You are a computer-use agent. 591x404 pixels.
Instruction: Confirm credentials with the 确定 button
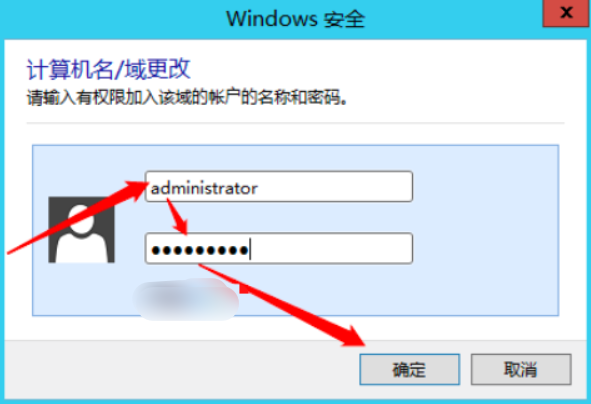click(410, 369)
